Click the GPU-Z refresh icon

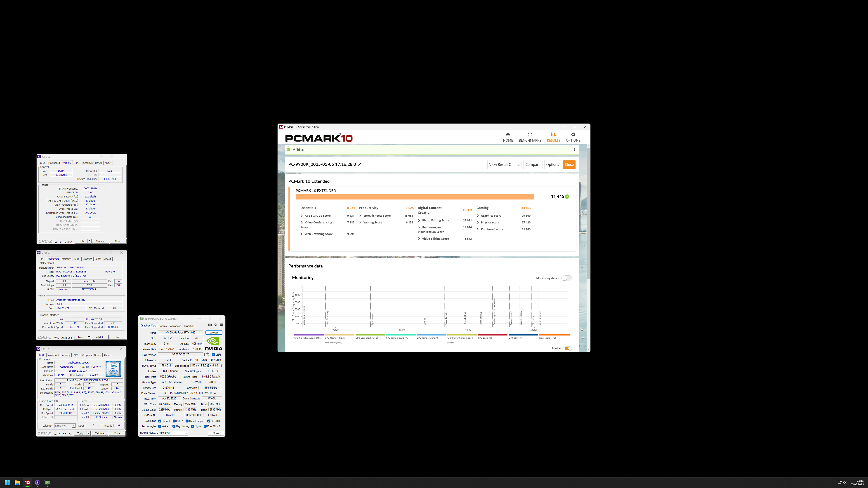(216, 325)
